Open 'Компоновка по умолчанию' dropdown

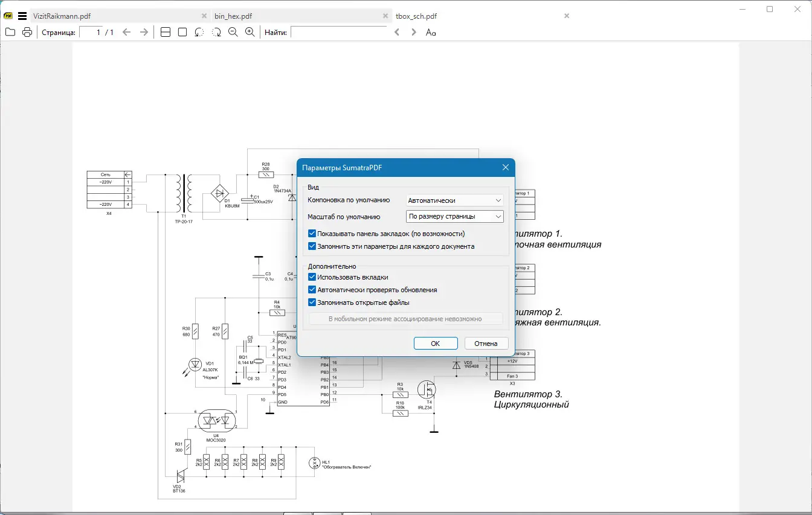click(454, 200)
